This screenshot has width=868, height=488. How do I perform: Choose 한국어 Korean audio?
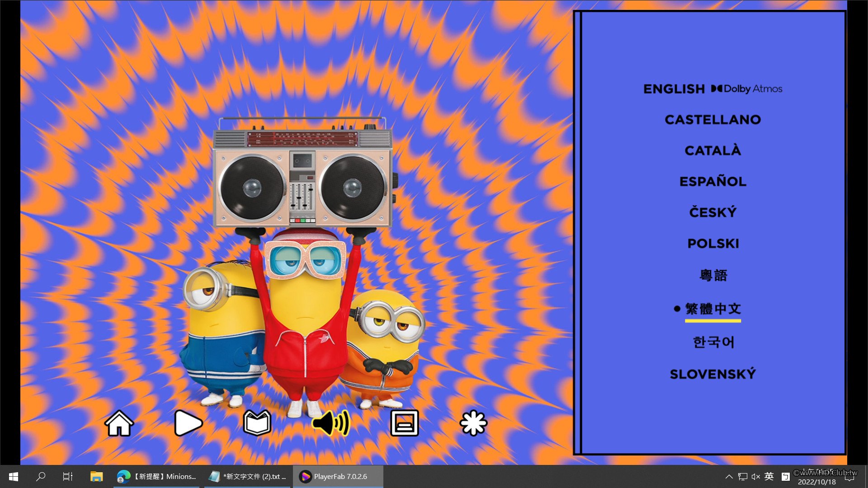click(x=712, y=342)
